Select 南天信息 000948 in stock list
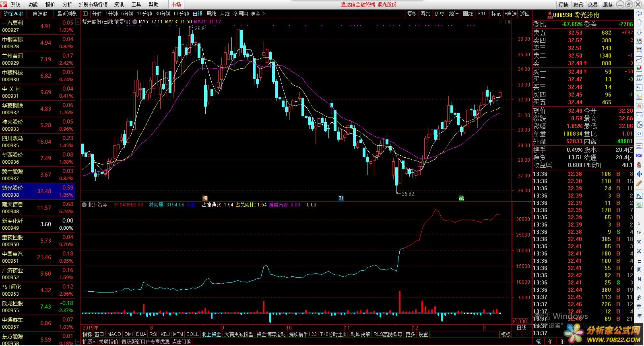644x346 pixels. (37, 208)
